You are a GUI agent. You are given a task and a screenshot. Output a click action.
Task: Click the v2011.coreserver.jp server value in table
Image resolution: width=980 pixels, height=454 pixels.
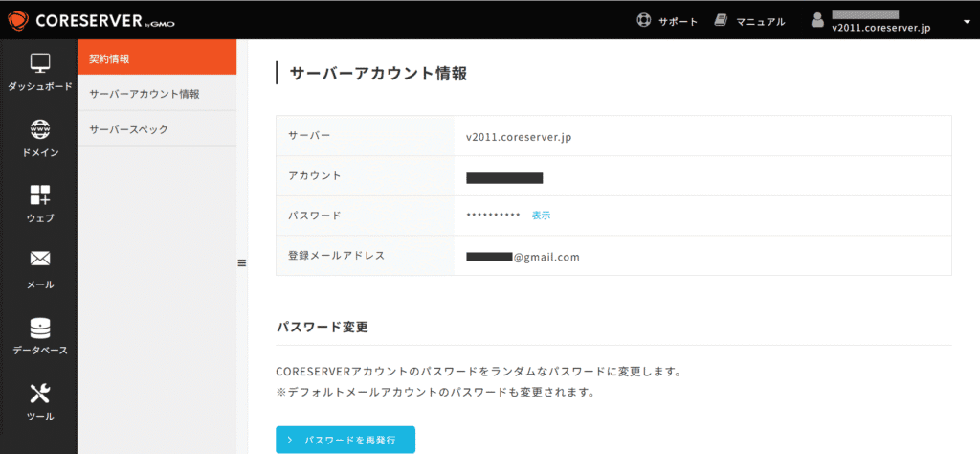pos(519,136)
